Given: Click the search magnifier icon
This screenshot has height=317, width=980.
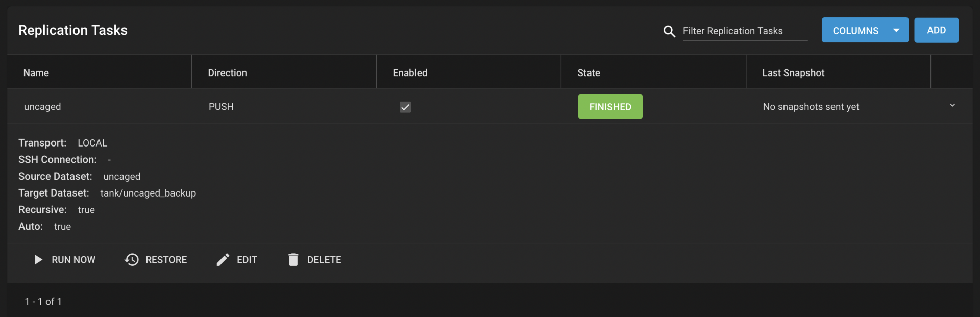Looking at the screenshot, I should [x=669, y=31].
